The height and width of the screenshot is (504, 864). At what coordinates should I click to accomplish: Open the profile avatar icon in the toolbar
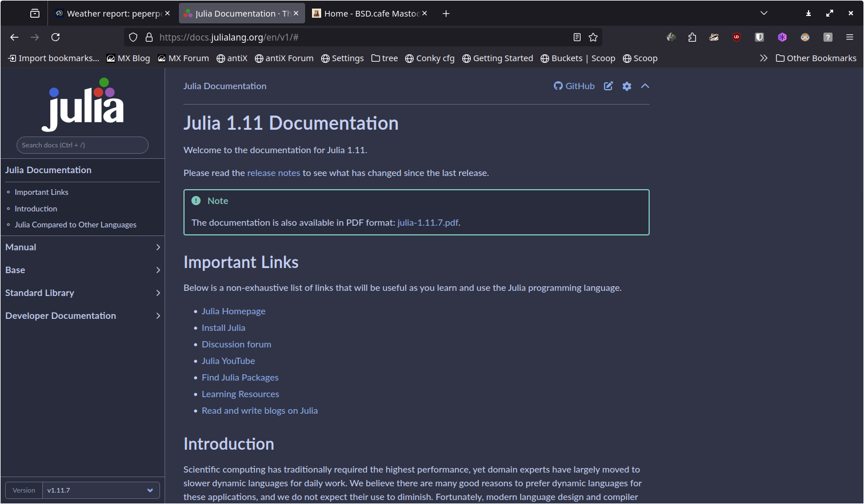click(x=671, y=37)
